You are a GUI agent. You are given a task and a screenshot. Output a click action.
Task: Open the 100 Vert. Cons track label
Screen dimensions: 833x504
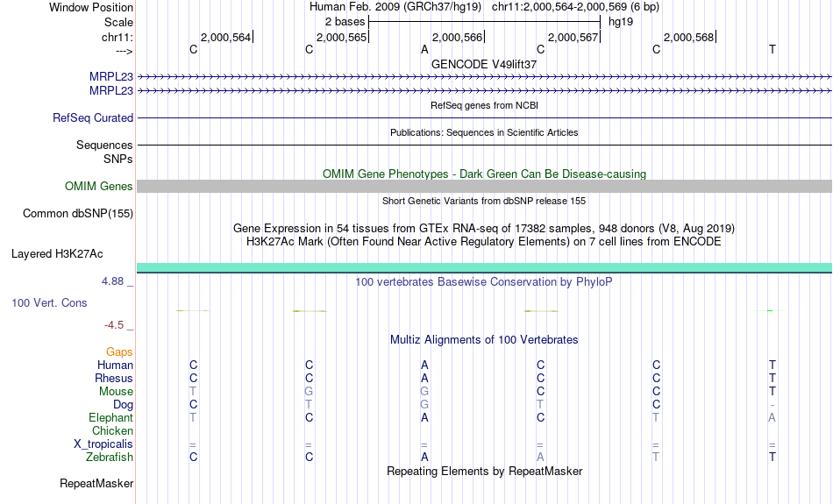[49, 302]
